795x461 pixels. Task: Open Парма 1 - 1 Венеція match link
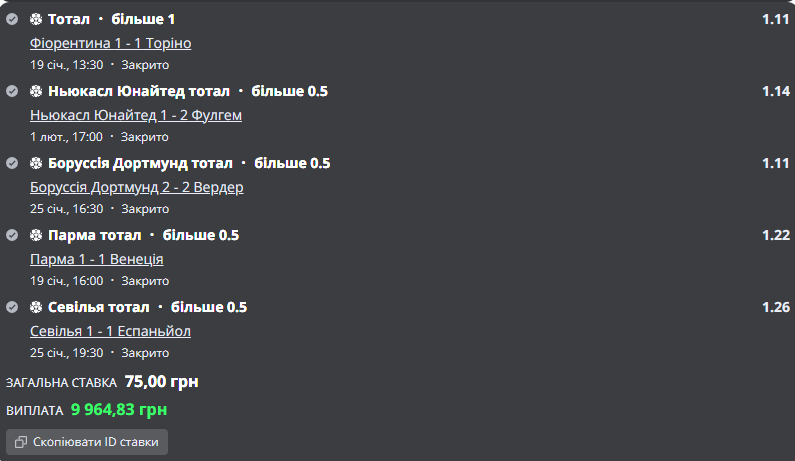point(97,260)
